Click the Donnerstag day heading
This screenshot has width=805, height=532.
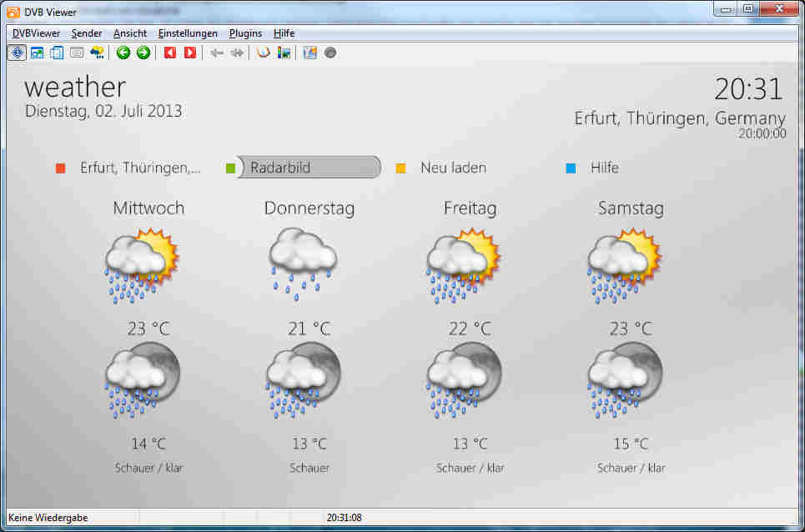(x=309, y=208)
